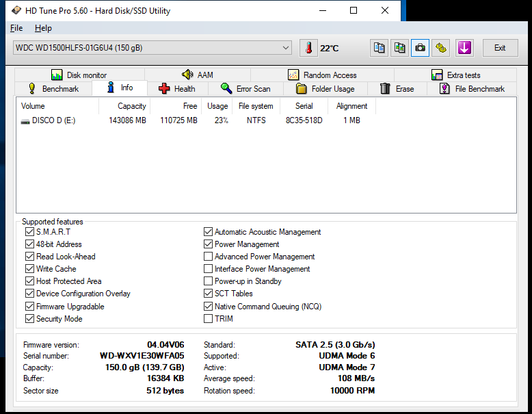Click the Exit button

pos(500,48)
